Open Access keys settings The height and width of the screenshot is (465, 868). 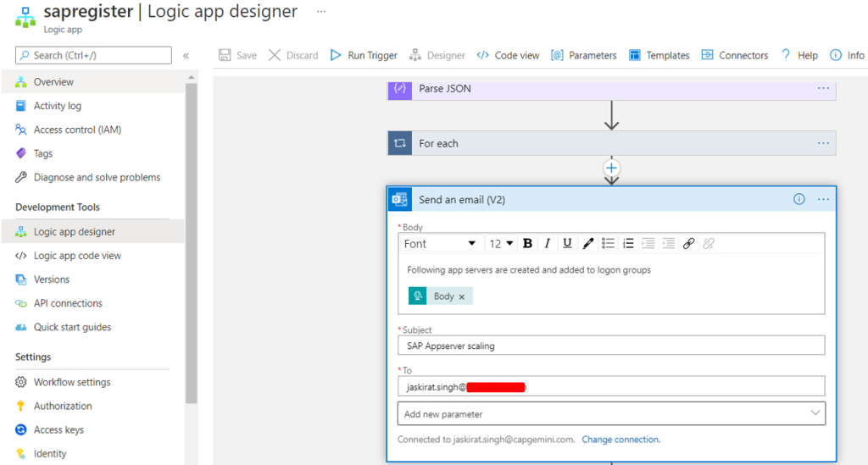(x=93, y=429)
